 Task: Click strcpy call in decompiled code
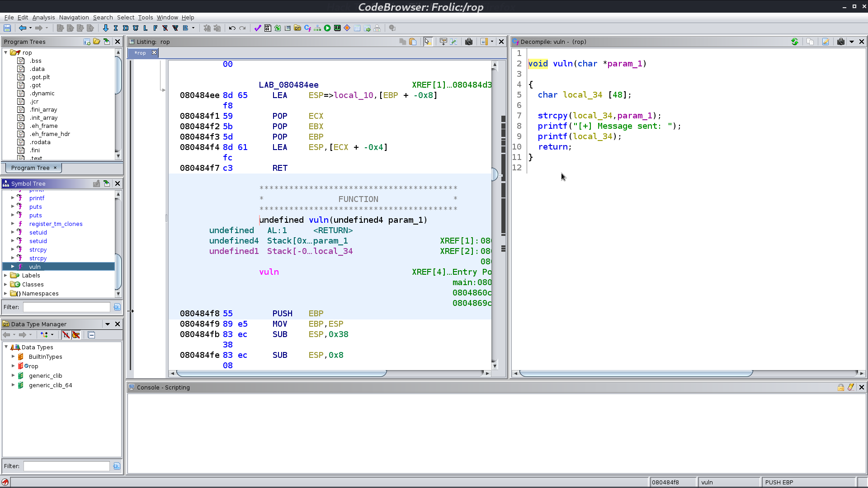tap(552, 116)
